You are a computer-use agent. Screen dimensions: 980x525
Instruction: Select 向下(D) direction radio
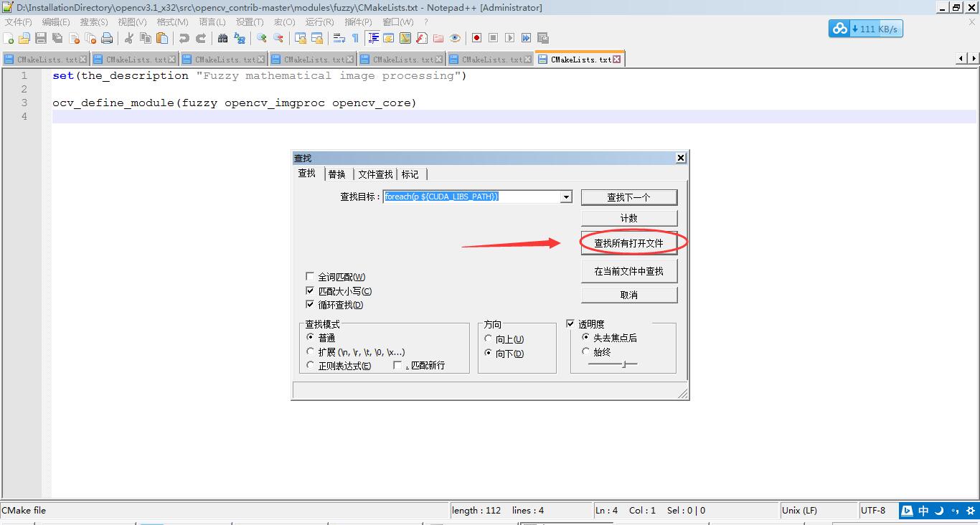(x=489, y=354)
